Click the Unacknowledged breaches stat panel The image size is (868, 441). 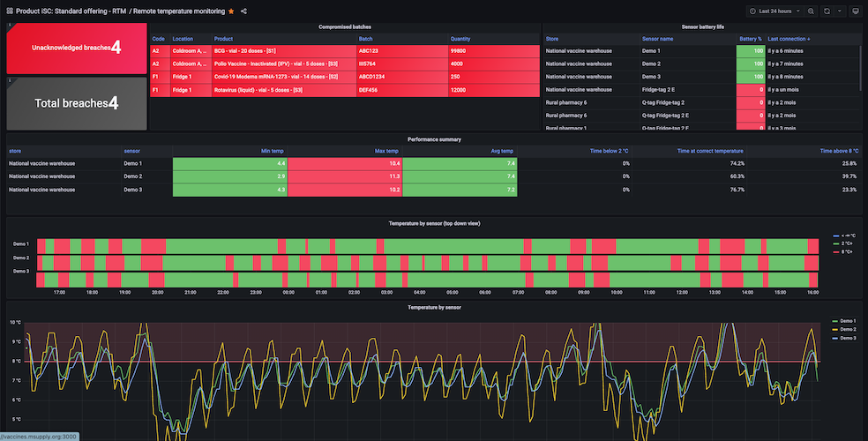(76, 48)
